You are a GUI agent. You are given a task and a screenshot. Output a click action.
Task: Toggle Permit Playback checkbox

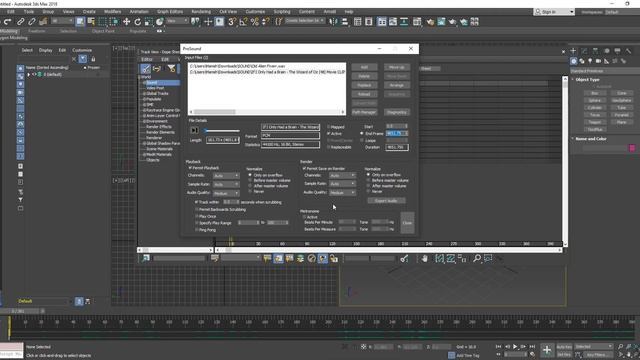(x=190, y=168)
